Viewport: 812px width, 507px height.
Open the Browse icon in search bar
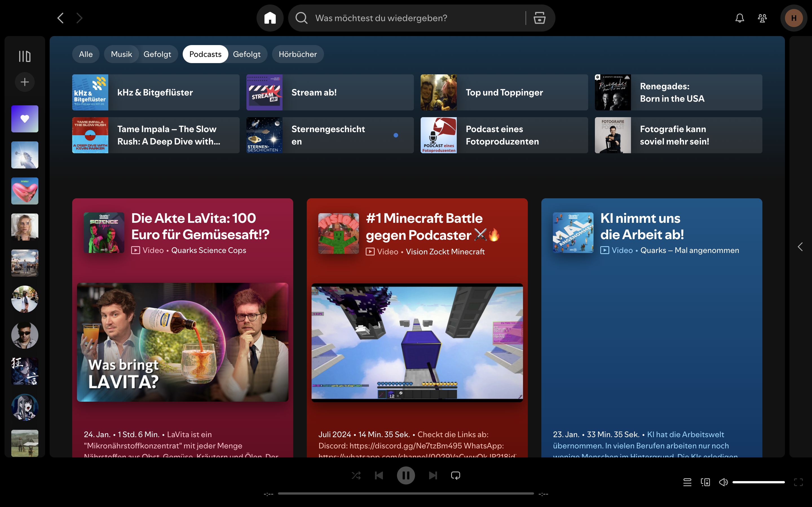(x=539, y=18)
